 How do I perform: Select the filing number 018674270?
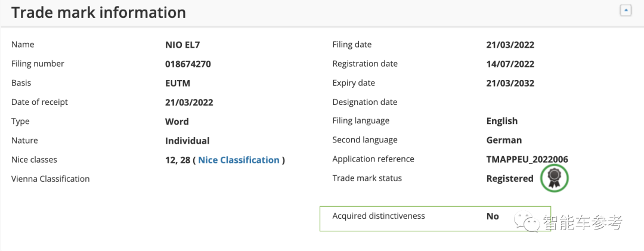coord(188,64)
